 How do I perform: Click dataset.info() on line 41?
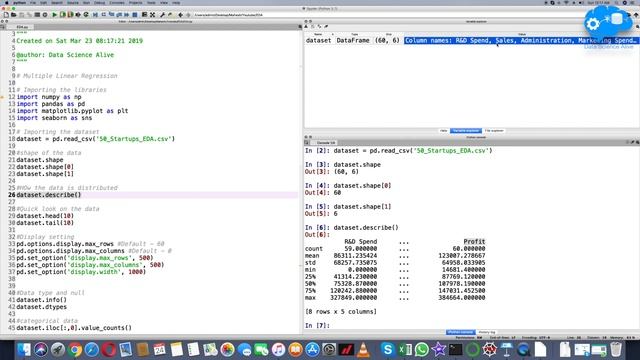(x=42, y=300)
